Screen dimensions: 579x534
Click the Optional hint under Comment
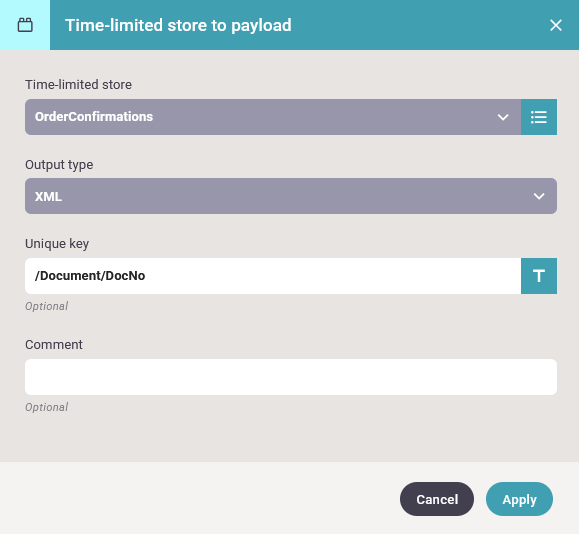tap(47, 407)
